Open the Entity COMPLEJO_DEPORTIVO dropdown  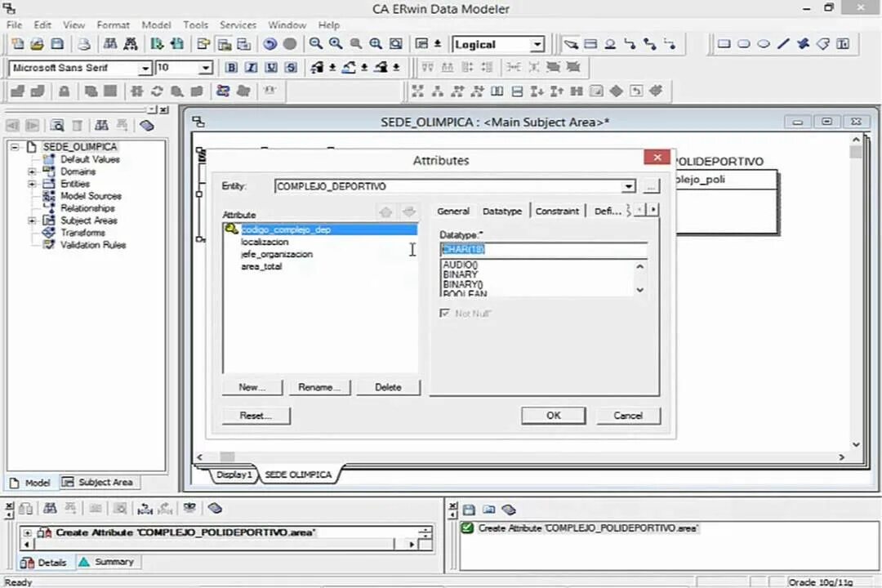[628, 186]
